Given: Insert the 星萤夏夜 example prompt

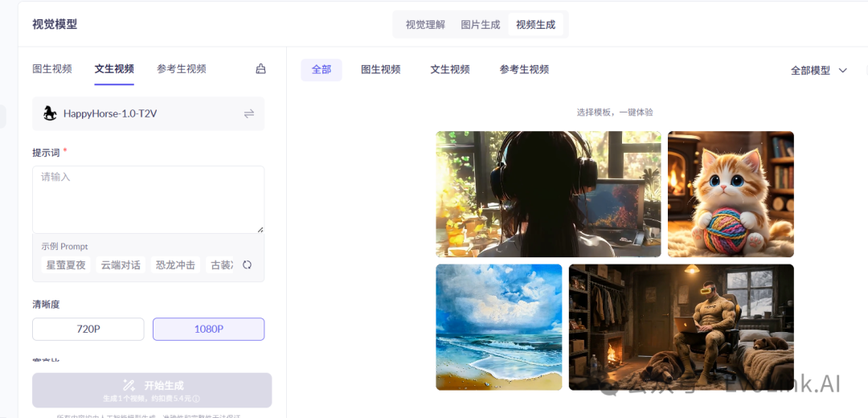Looking at the screenshot, I should point(66,265).
